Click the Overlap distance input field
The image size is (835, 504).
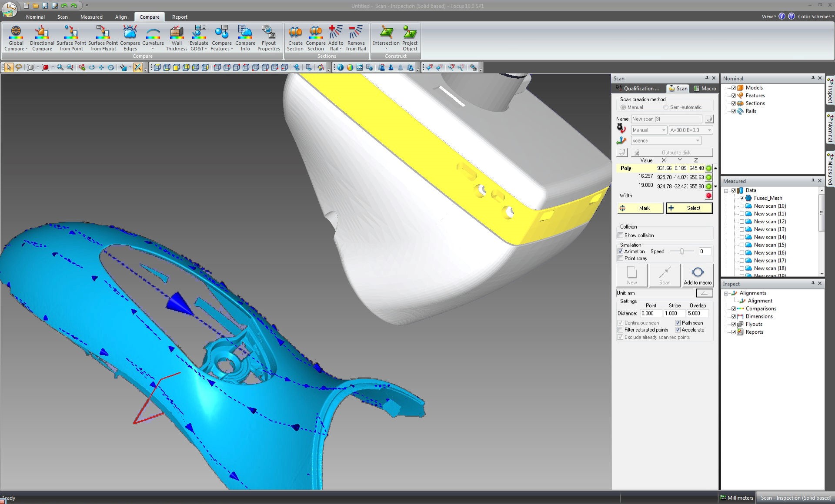pyautogui.click(x=697, y=313)
